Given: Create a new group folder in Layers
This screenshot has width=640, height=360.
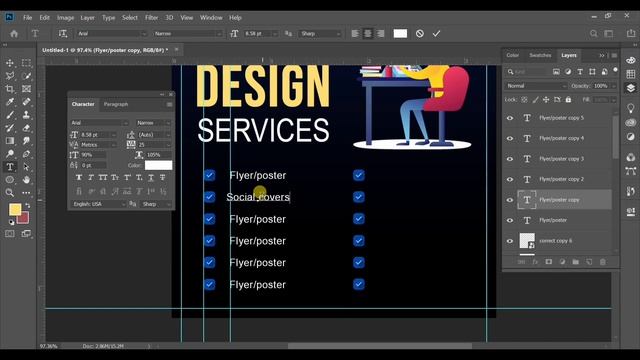Looking at the screenshot, I should [x=576, y=262].
